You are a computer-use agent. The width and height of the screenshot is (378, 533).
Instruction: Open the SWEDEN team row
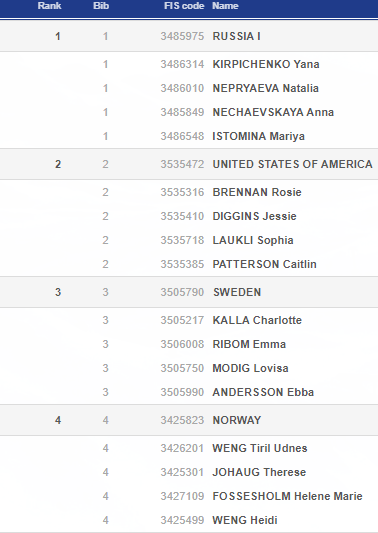(x=189, y=292)
